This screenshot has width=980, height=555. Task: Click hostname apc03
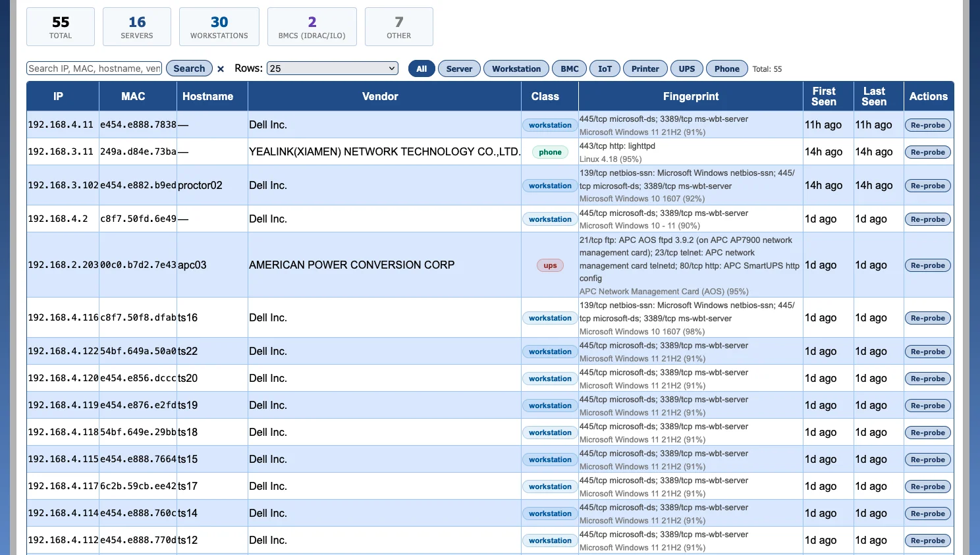[192, 265]
